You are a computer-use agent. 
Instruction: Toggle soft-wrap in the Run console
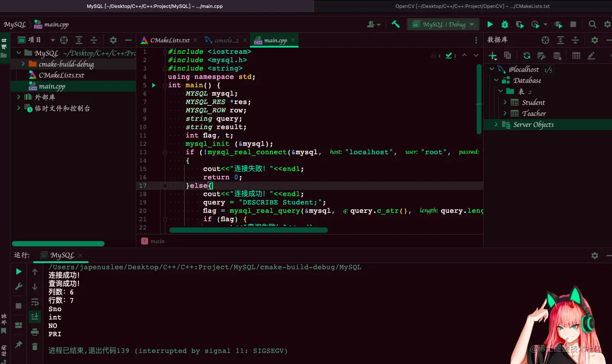(x=35, y=302)
